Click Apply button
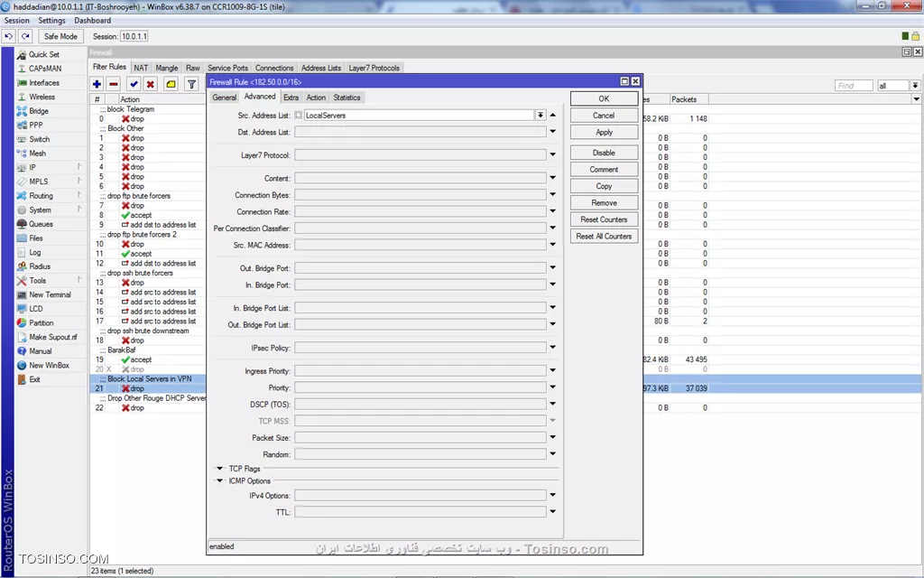This screenshot has height=578, width=924. [604, 132]
